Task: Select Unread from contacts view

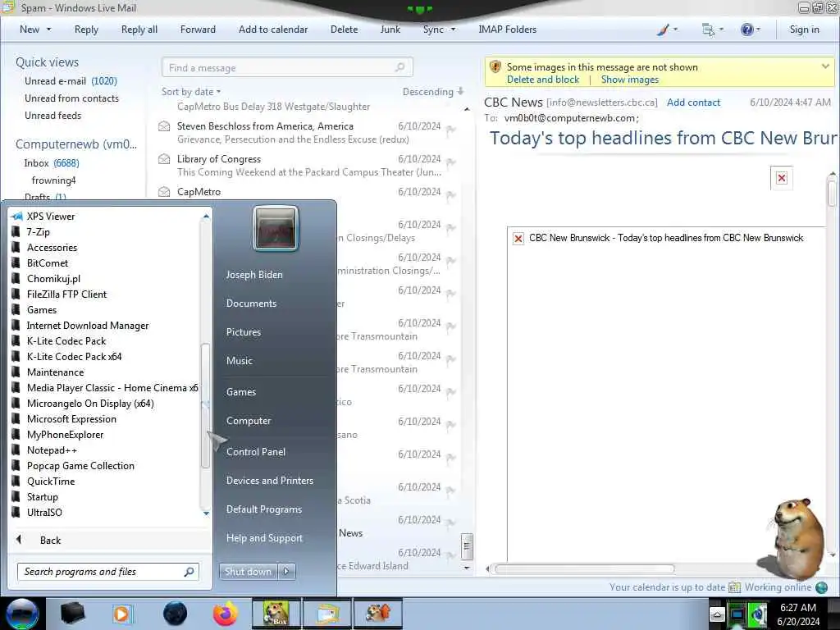Action: (72, 98)
